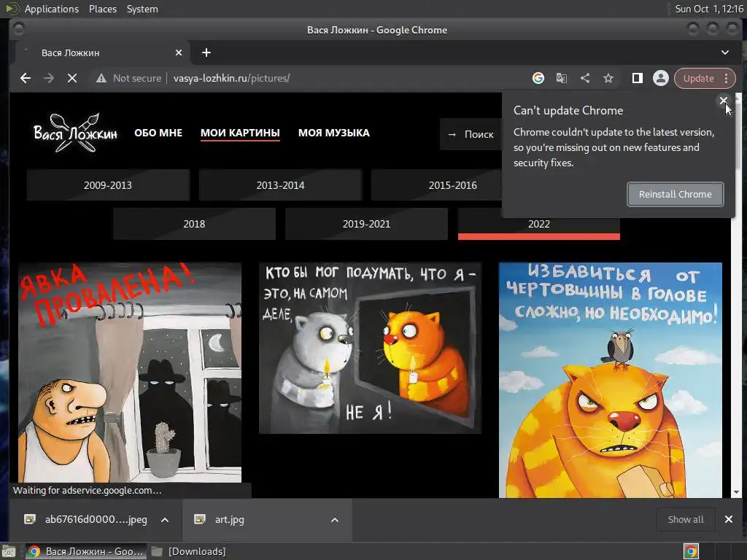Open the Places menu

102,9
